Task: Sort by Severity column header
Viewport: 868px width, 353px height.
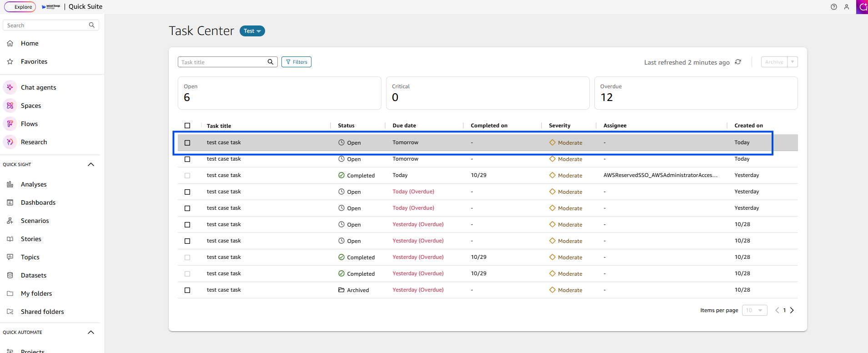Action: coord(559,126)
